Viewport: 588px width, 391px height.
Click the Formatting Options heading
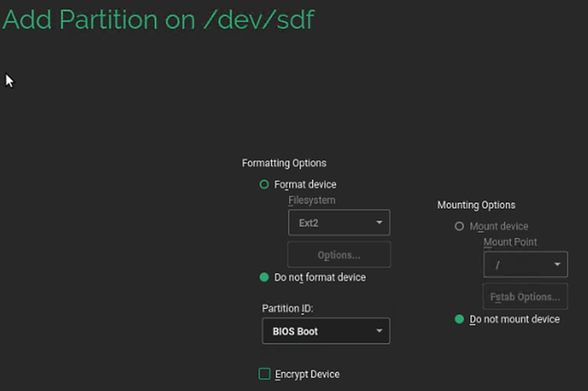coord(284,164)
